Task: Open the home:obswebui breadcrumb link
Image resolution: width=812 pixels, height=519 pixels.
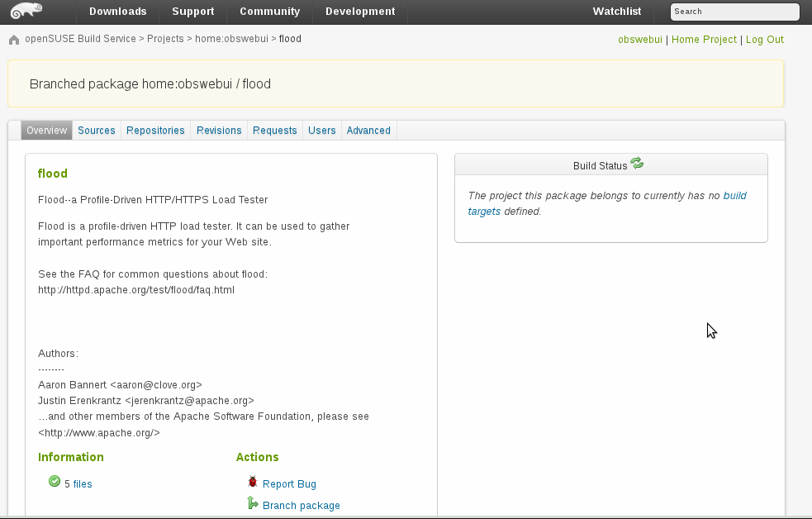Action: (231, 39)
